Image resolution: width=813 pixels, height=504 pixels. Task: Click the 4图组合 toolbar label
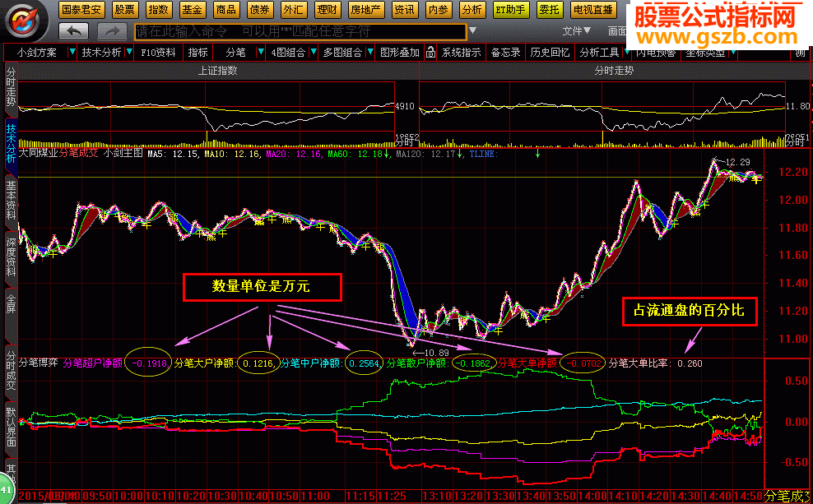(288, 53)
